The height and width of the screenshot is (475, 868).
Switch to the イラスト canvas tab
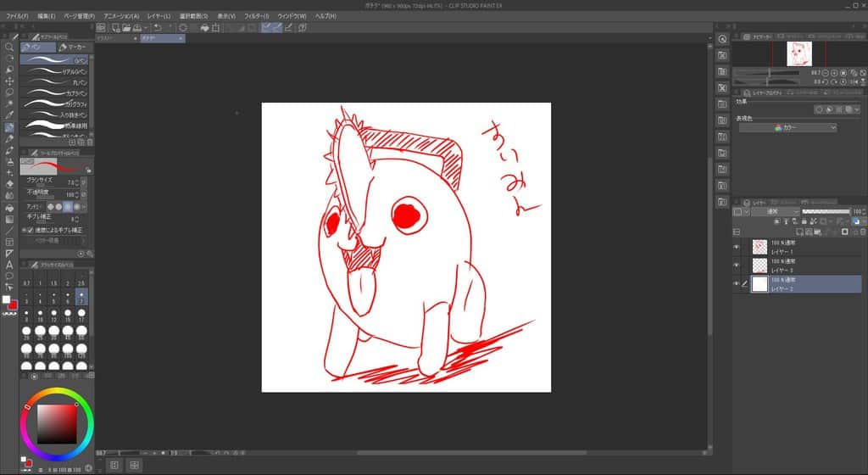[117, 38]
